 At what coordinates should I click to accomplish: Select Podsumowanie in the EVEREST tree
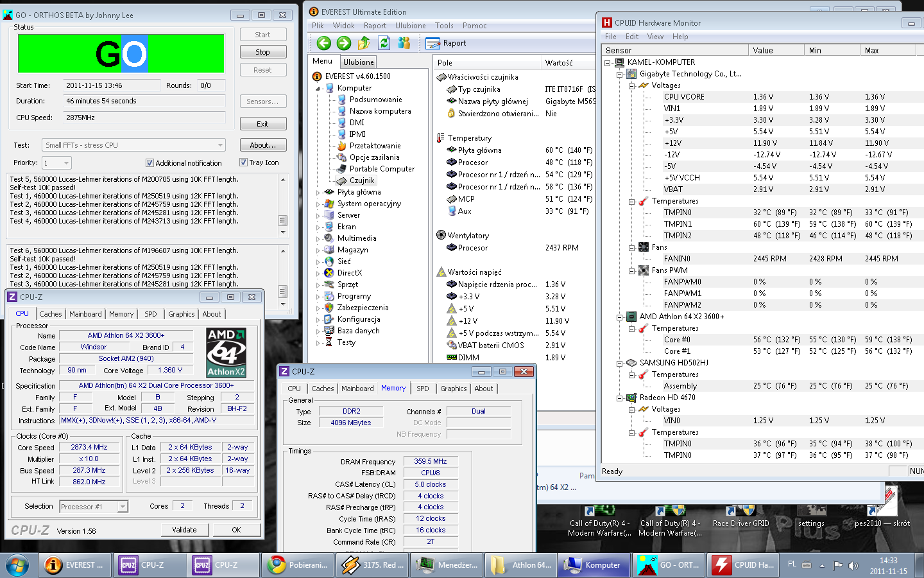tap(375, 100)
